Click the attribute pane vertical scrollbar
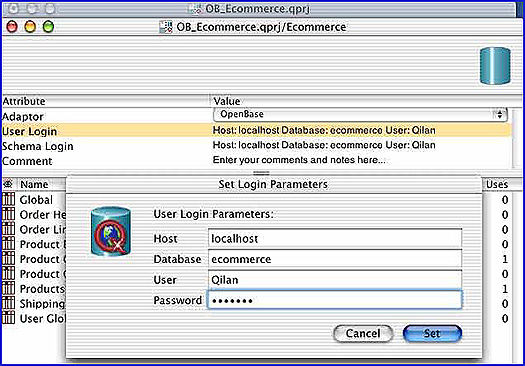 [516, 138]
